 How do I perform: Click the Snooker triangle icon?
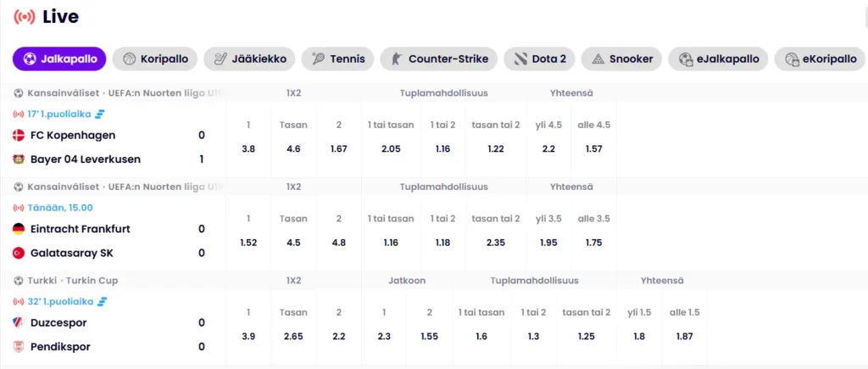click(x=598, y=59)
